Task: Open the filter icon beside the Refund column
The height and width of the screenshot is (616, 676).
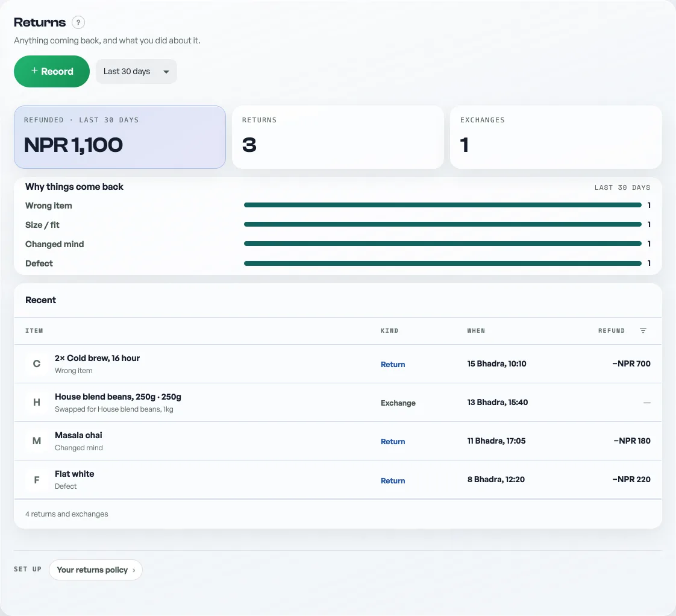Action: 643,330
